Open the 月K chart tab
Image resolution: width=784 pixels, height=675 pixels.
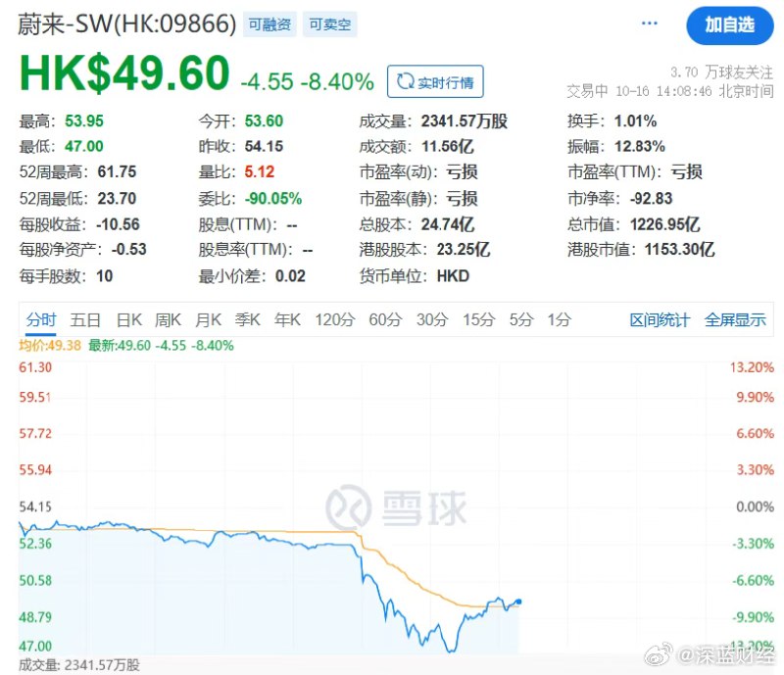208,319
